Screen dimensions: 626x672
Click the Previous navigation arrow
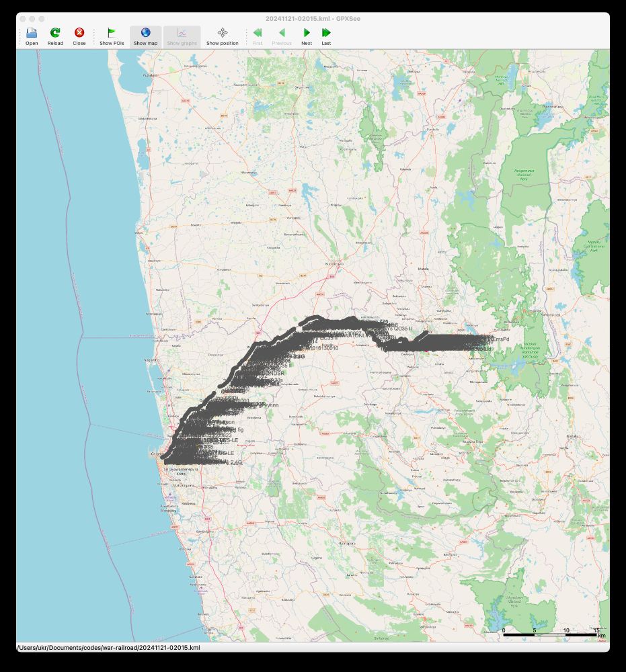click(282, 34)
